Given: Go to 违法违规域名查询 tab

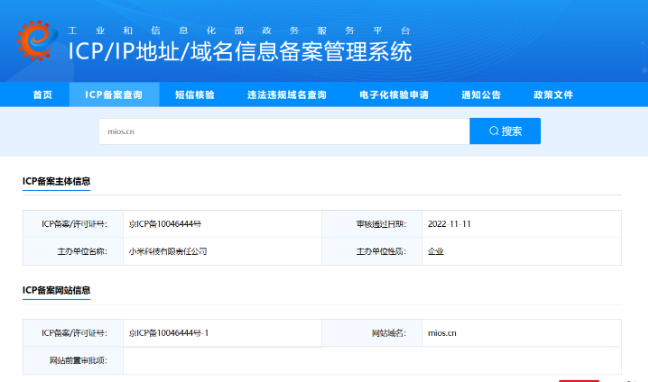Looking at the screenshot, I should [287, 95].
